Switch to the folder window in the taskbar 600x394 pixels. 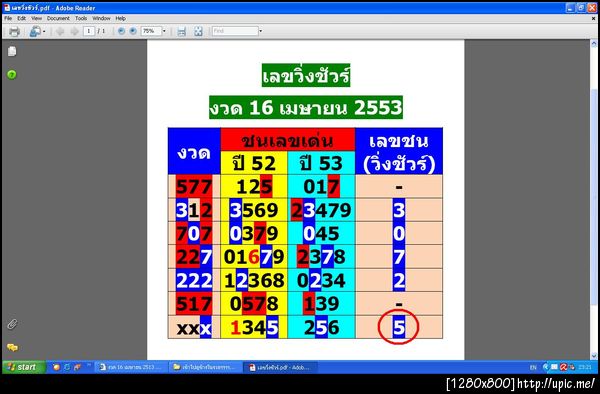coord(205,367)
